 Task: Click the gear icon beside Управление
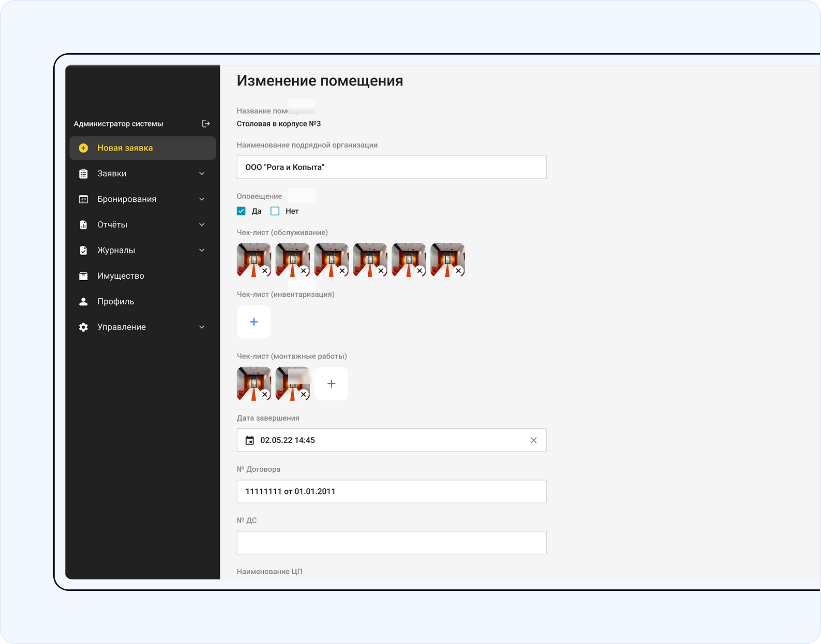click(84, 327)
